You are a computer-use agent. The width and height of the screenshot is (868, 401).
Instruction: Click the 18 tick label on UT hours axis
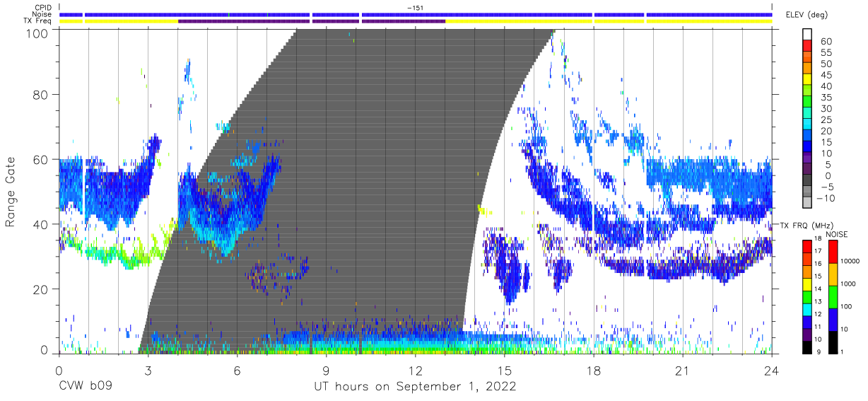coord(594,370)
